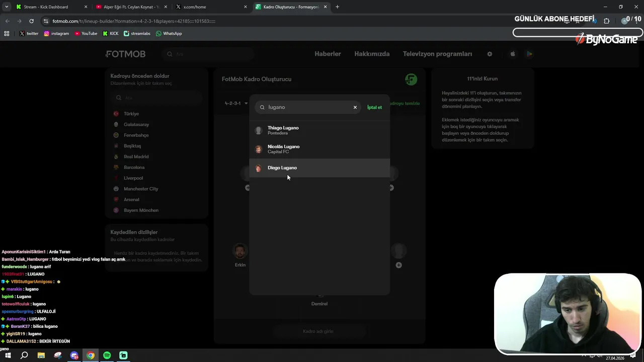Click the Erkin player slot
This screenshot has height=362, width=644.
(x=240, y=255)
